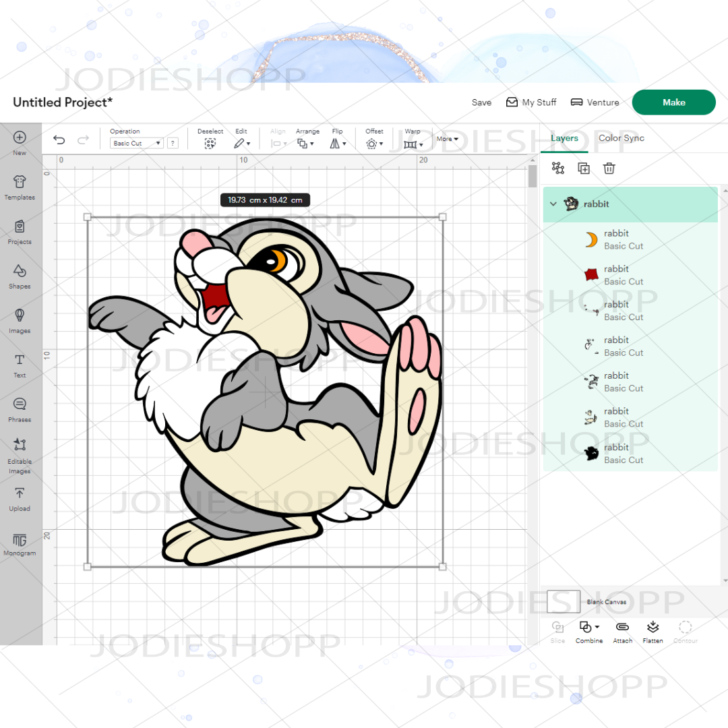Image resolution: width=728 pixels, height=728 pixels.
Task: Expand the More menu
Action: pos(447,139)
